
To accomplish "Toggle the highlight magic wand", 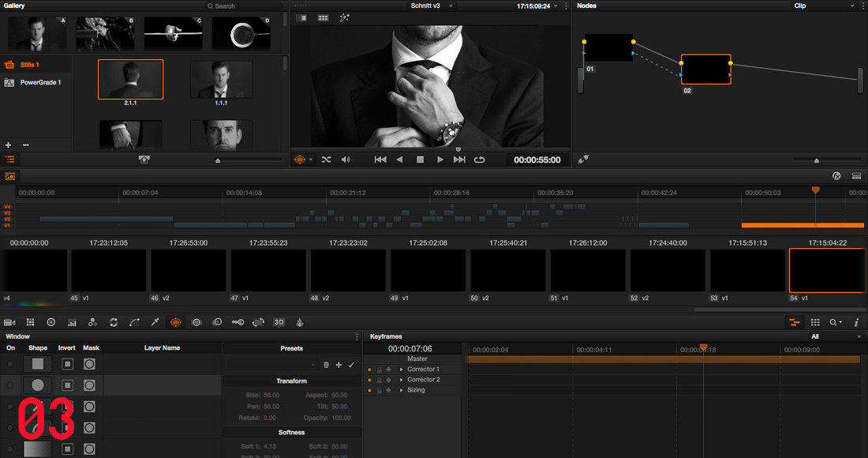I will 344,17.
